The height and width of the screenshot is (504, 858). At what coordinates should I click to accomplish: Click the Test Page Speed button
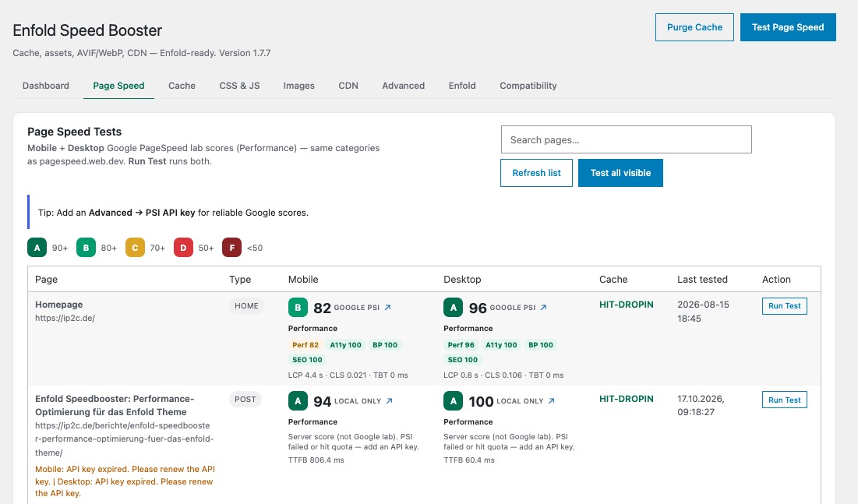click(788, 27)
